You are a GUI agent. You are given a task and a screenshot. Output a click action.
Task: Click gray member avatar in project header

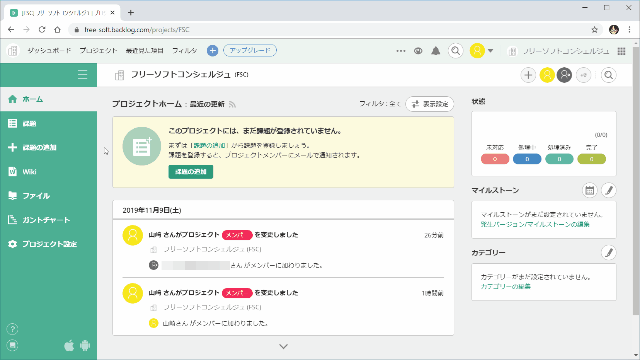tap(565, 75)
